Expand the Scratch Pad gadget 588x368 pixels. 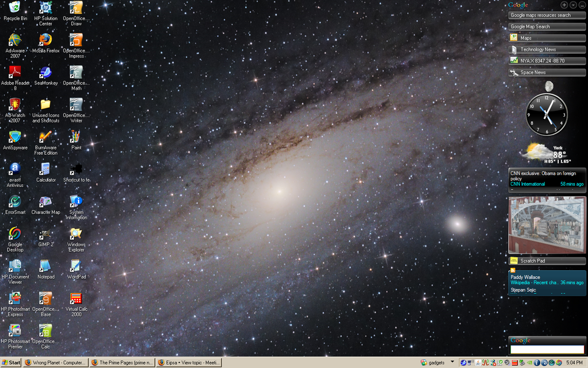(547, 260)
